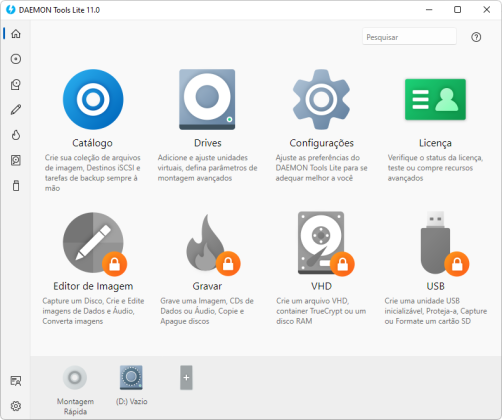This screenshot has height=420, width=502.
Task: Select the hard disk VHD sidebar icon
Action: point(16,160)
